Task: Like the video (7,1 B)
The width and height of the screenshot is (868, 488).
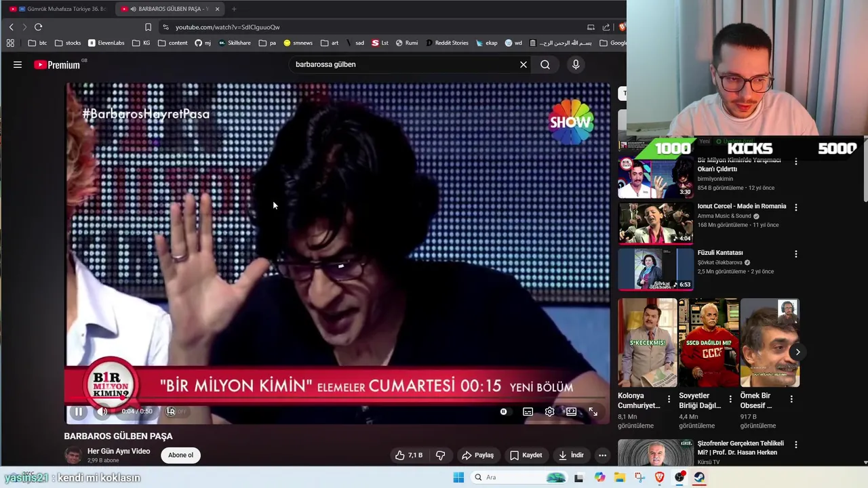Action: (x=409, y=455)
